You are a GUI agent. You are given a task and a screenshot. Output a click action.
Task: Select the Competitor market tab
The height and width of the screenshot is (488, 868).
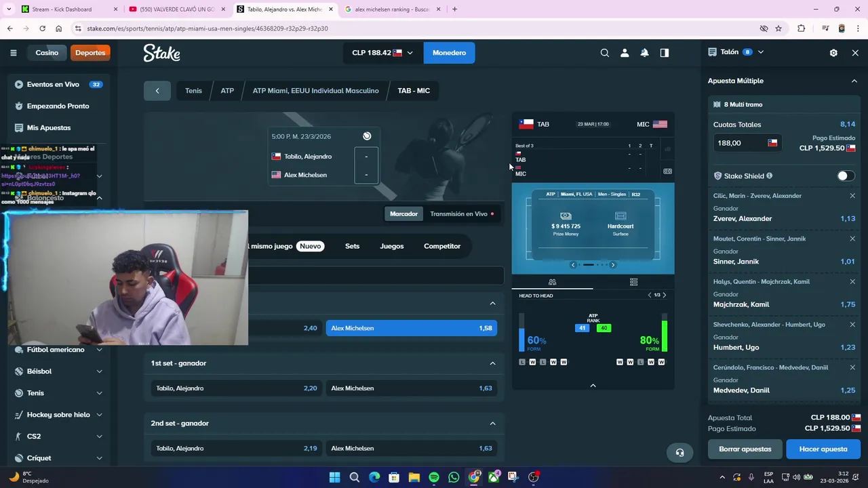[442, 246]
